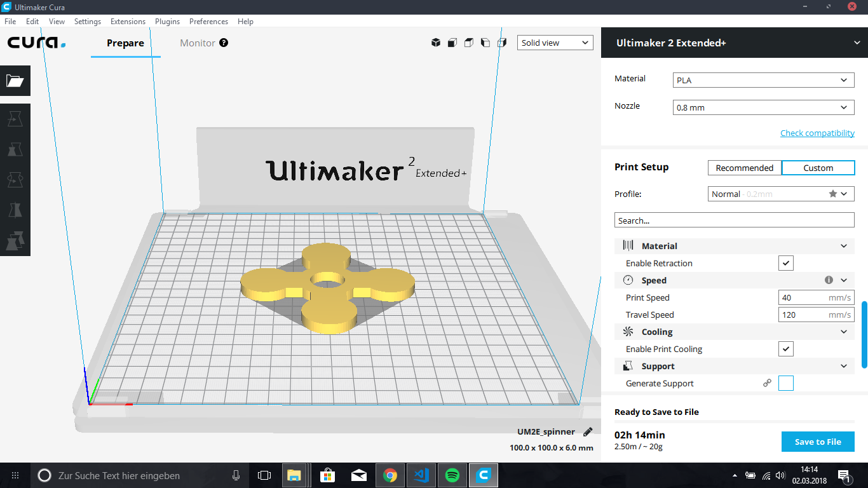Open the Profile dropdown showing Normal
This screenshot has width=868, height=488.
781,194
